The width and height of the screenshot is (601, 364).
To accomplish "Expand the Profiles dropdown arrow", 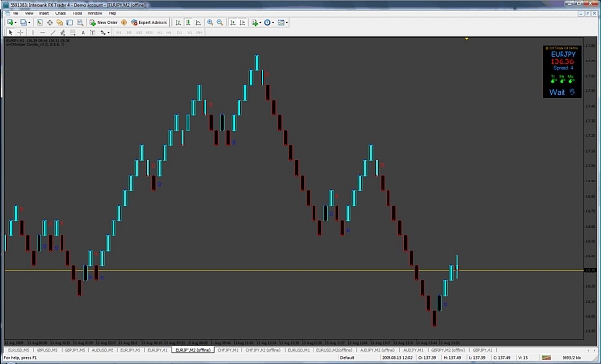I will tap(29, 23).
